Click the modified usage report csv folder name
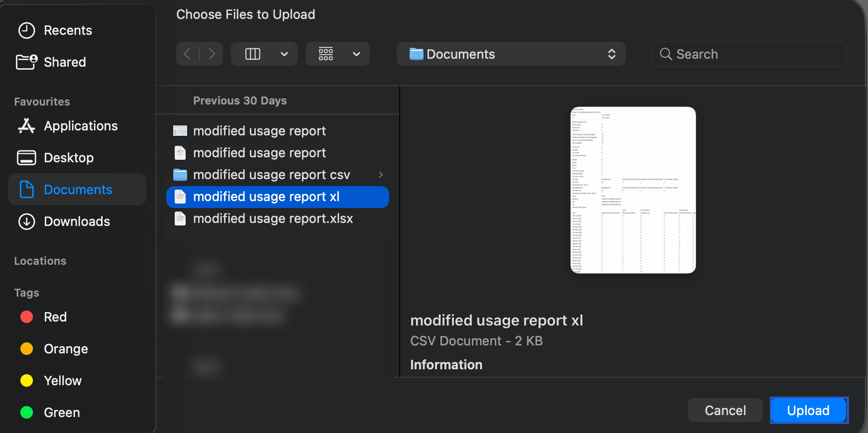The width and height of the screenshot is (868, 433). 272,175
